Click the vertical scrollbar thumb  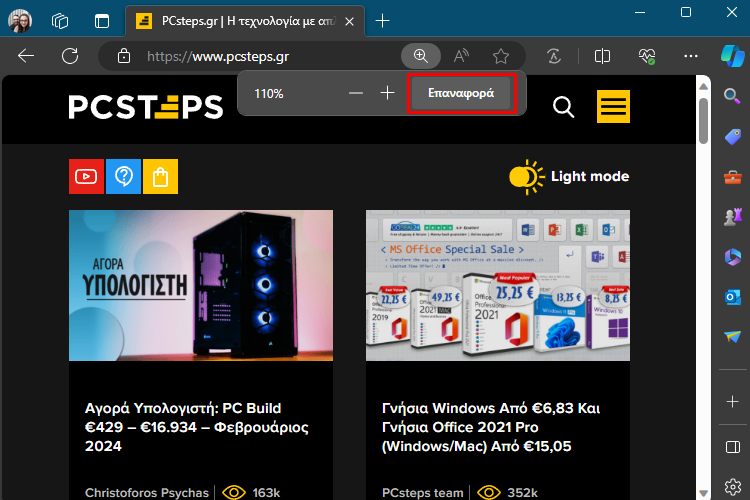tap(703, 121)
